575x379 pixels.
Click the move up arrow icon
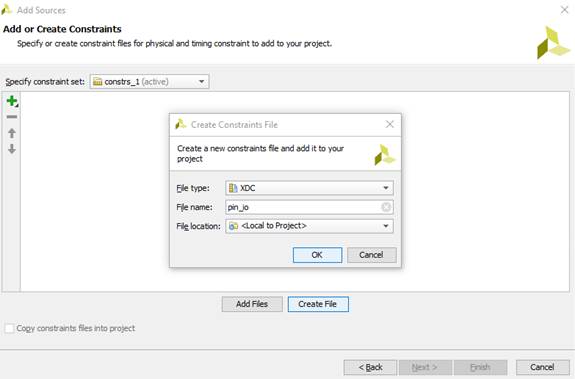click(12, 133)
